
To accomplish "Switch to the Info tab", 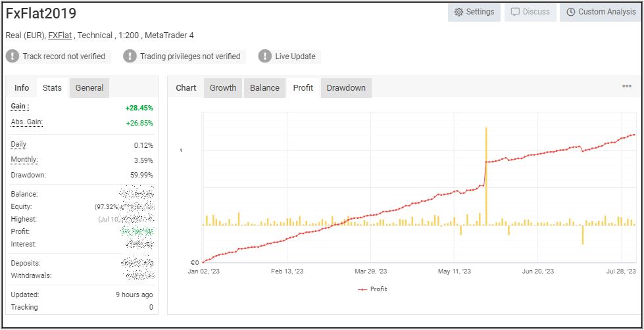I will [x=22, y=88].
